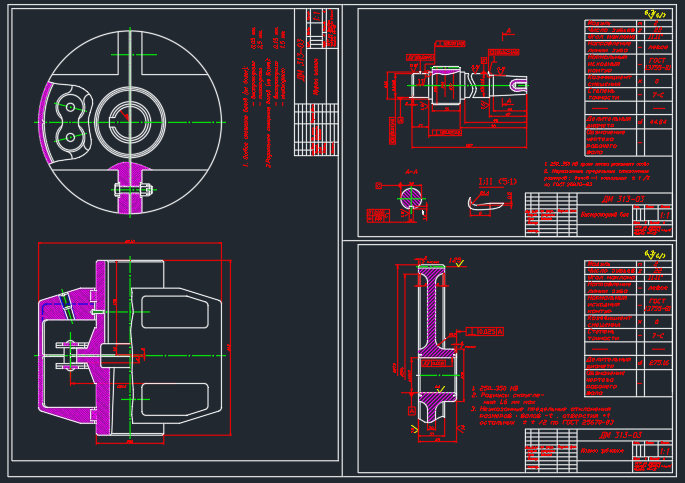The width and height of the screenshot is (685, 483).
Task: Click the 0.025 A tolerance frame on gear
Action: (484, 331)
